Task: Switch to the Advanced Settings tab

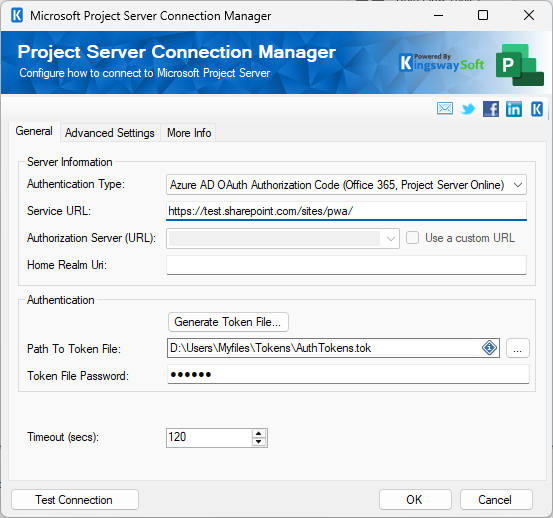Action: tap(110, 133)
